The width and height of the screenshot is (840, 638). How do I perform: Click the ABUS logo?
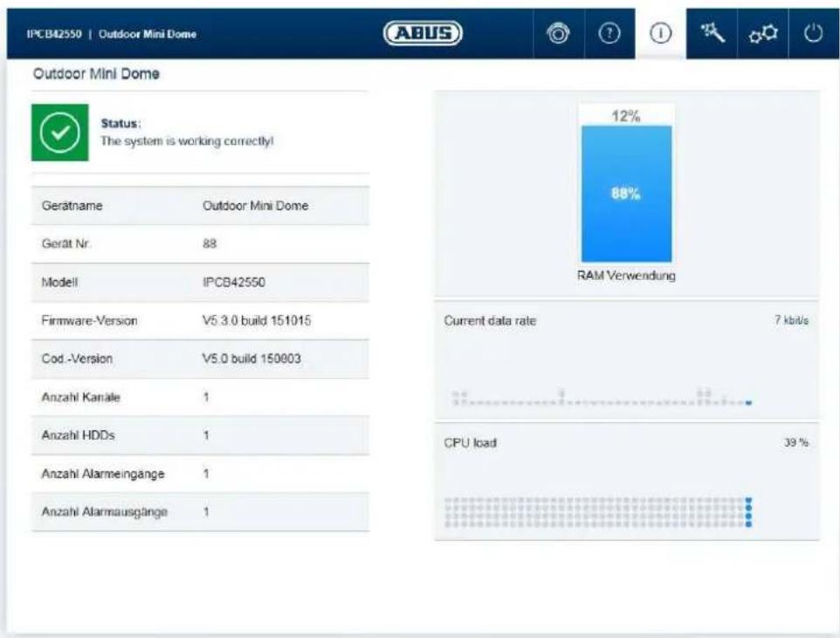click(x=423, y=33)
